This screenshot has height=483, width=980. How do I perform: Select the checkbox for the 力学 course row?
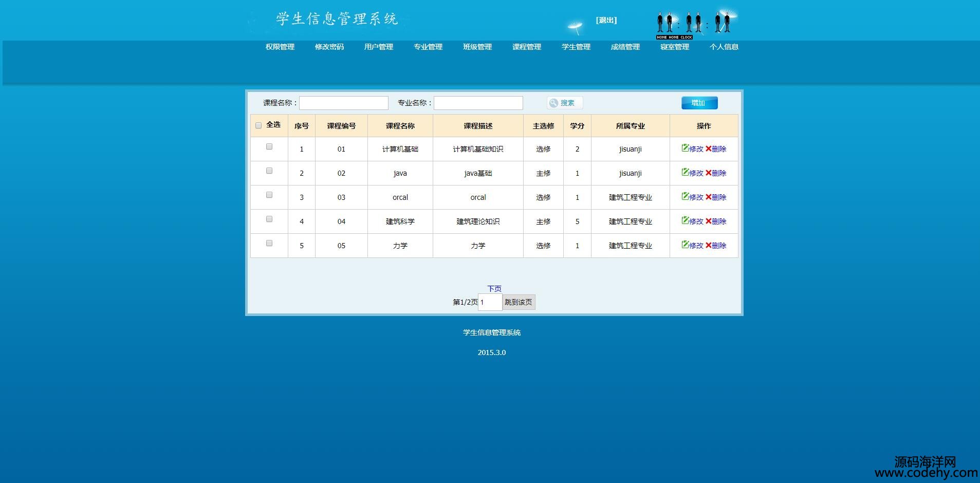(269, 243)
